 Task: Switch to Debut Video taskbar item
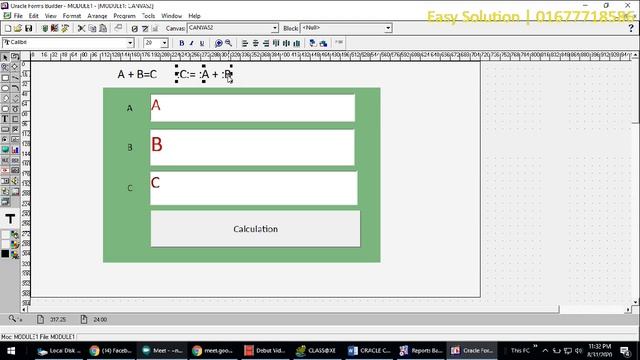click(x=264, y=351)
